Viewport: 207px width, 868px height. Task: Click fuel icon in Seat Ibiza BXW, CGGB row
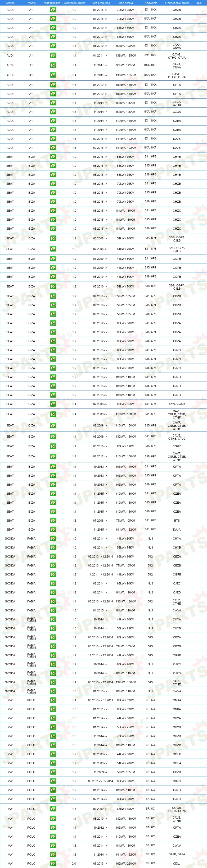click(x=53, y=404)
